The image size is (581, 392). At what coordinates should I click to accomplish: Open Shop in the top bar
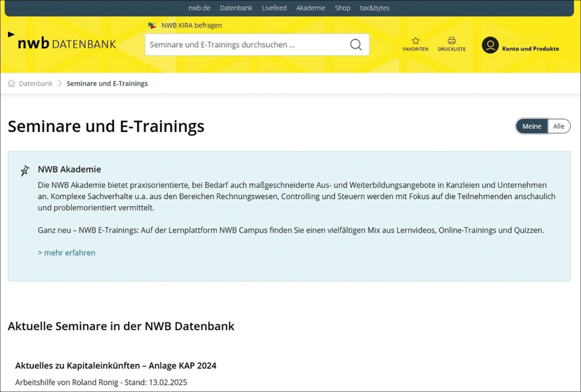click(x=342, y=8)
